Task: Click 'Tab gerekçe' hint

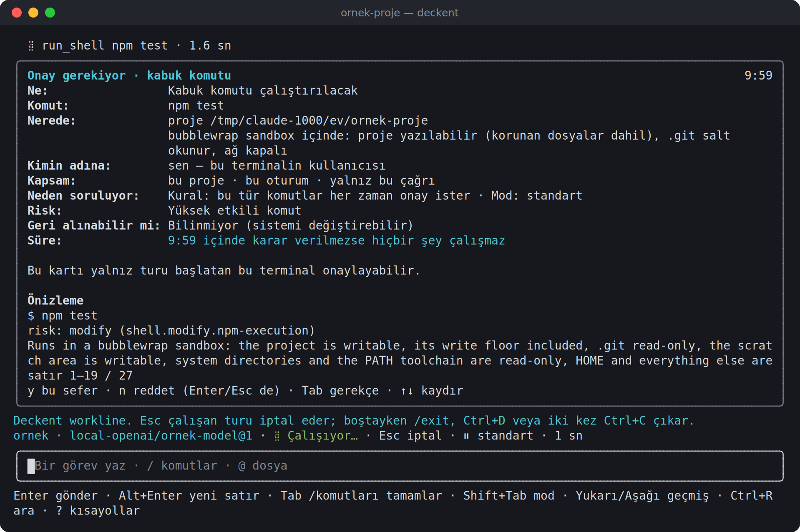Action: (x=340, y=391)
